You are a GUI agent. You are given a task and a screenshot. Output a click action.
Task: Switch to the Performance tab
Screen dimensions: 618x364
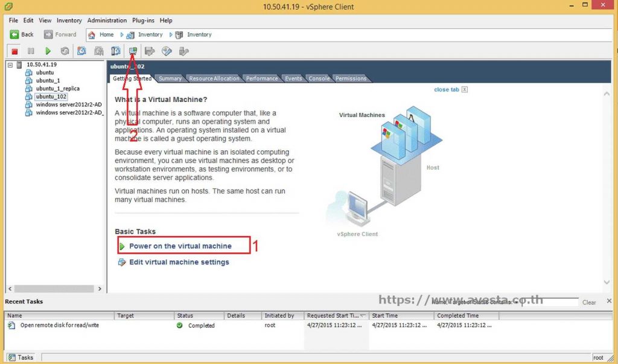click(262, 78)
